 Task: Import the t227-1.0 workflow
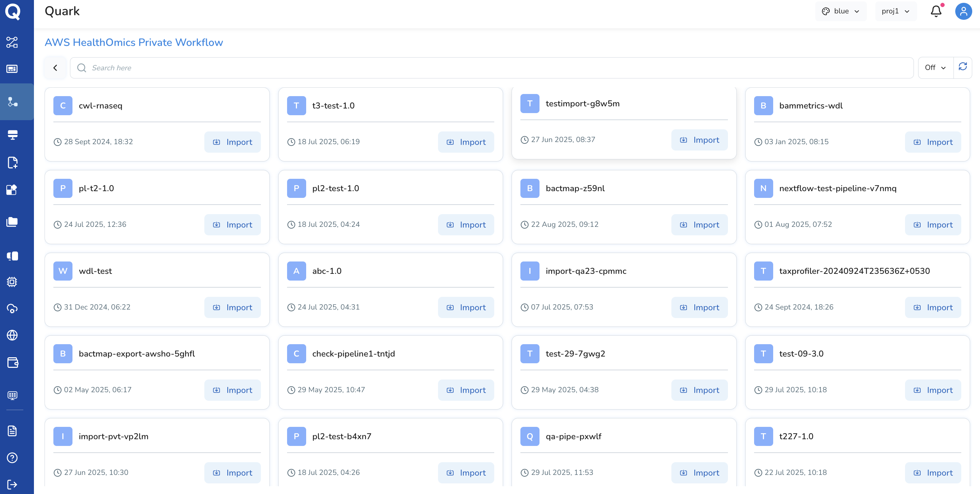(933, 473)
